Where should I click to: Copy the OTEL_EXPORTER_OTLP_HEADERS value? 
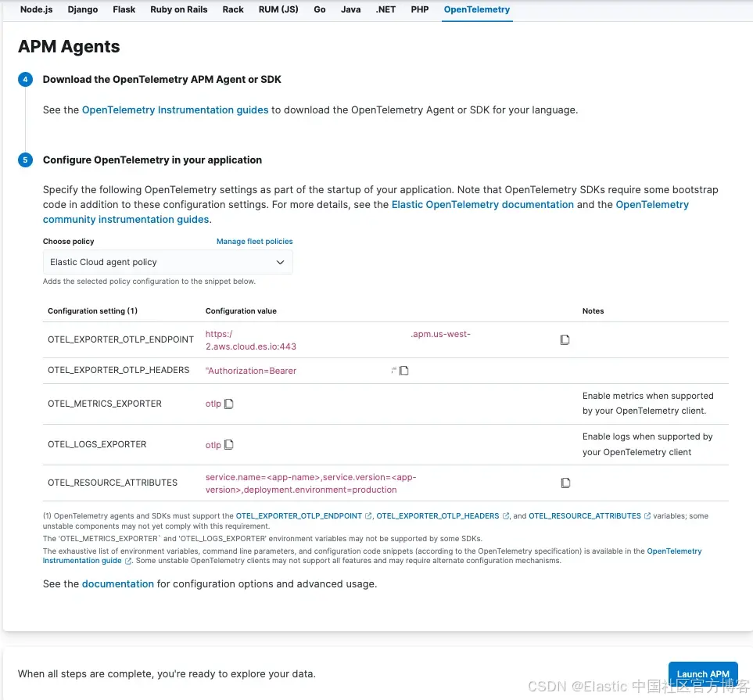click(404, 371)
